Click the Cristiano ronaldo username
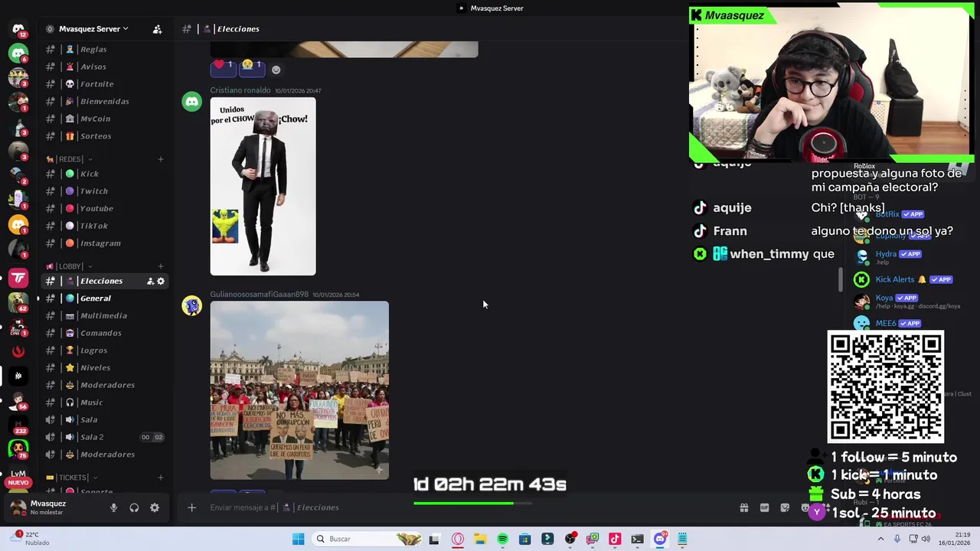The width and height of the screenshot is (980, 551). (x=240, y=90)
